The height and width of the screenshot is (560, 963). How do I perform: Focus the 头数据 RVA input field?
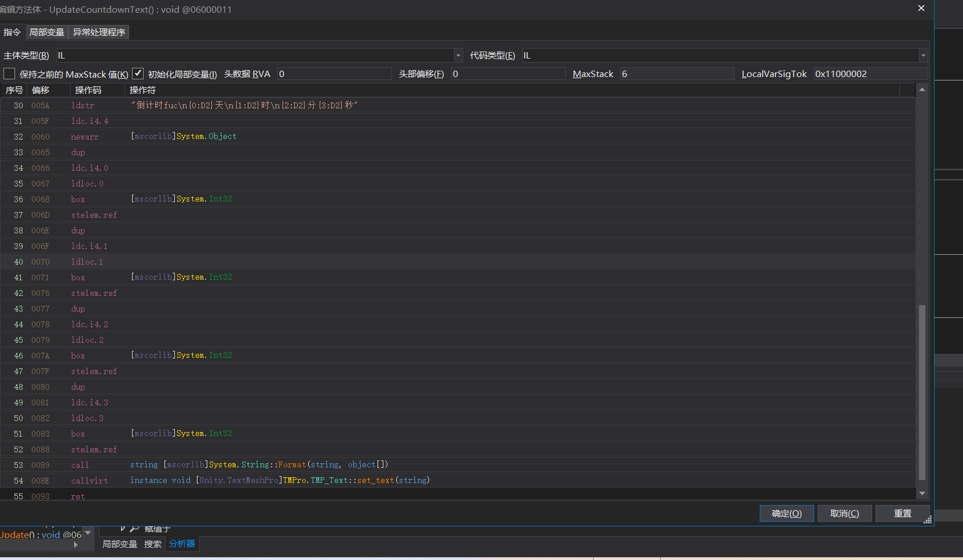tap(334, 74)
